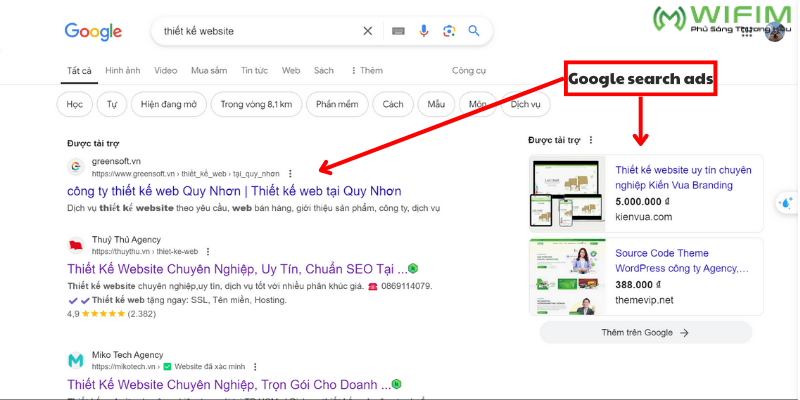Click the 5.000.000 ₫ price
The width and height of the screenshot is (800, 400).
tap(642, 202)
